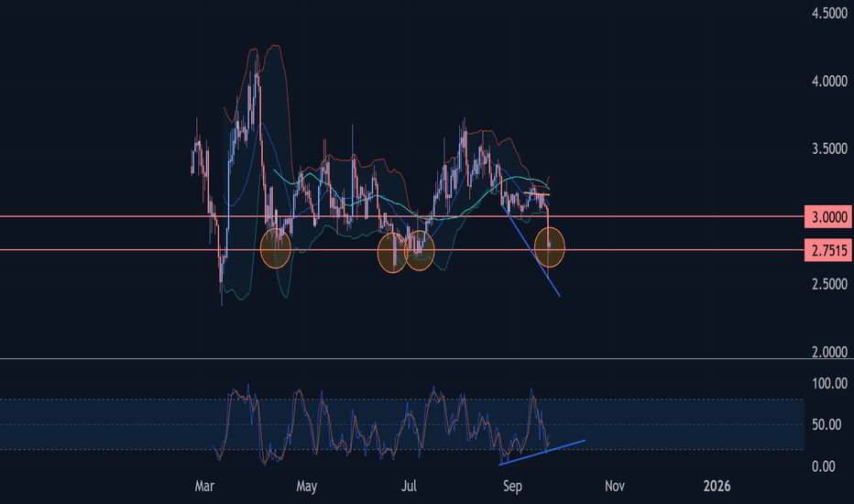Click the red 3.0000 price label
This screenshot has width=854, height=504.
827,217
